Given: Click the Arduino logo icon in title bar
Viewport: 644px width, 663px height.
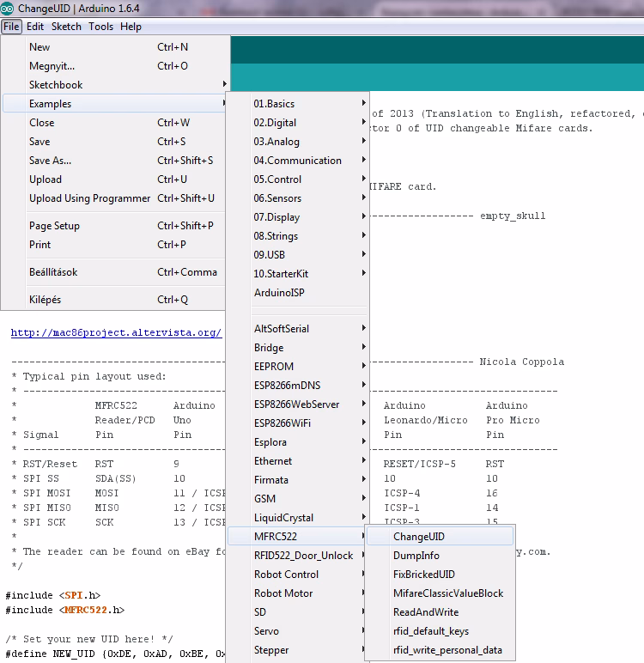Looking at the screenshot, I should tap(8, 9).
